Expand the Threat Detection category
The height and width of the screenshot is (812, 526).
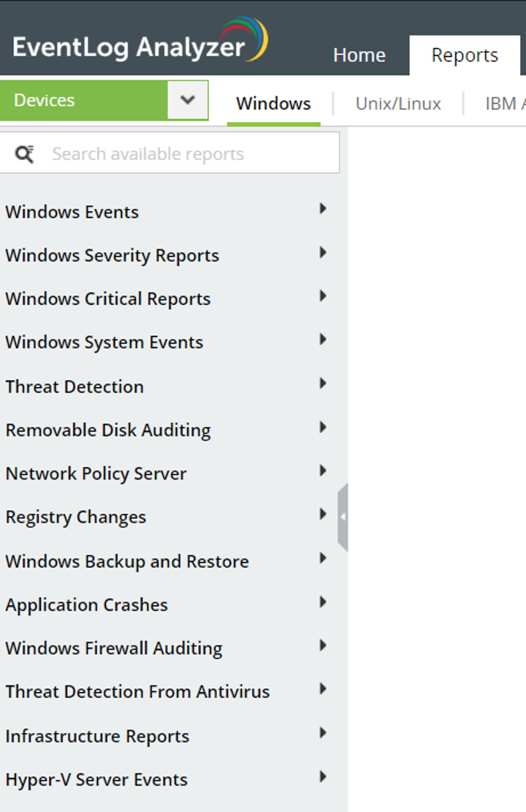point(322,383)
